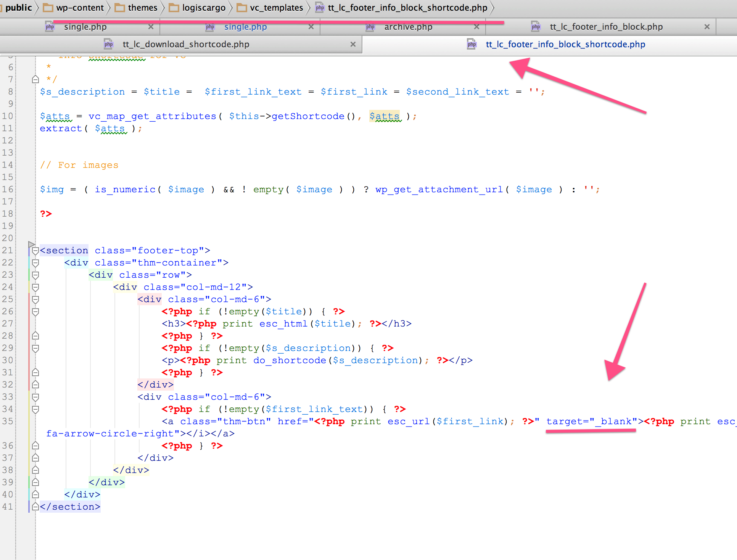Switch to the archive.php tab
This screenshot has height=560, width=737.
408,27
